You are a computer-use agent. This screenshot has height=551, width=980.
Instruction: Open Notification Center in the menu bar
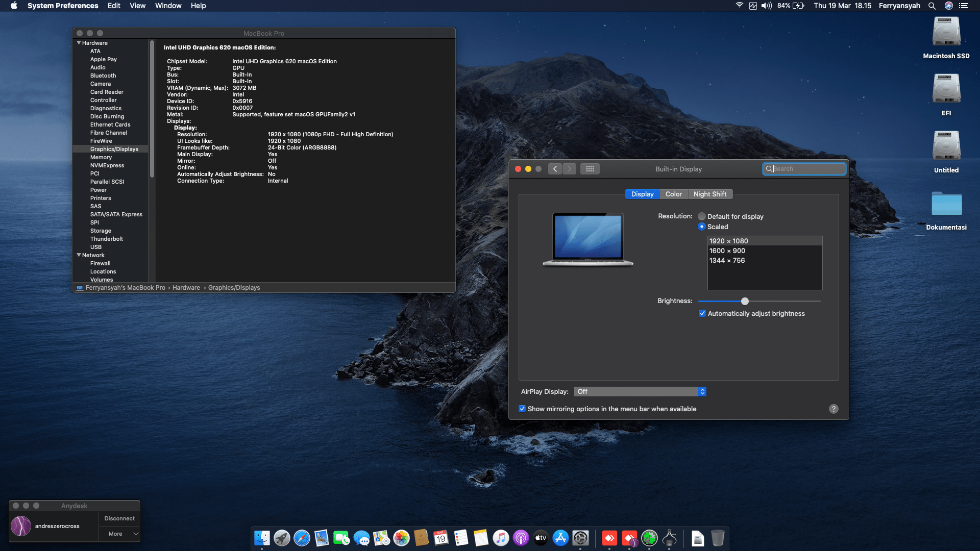point(964,6)
